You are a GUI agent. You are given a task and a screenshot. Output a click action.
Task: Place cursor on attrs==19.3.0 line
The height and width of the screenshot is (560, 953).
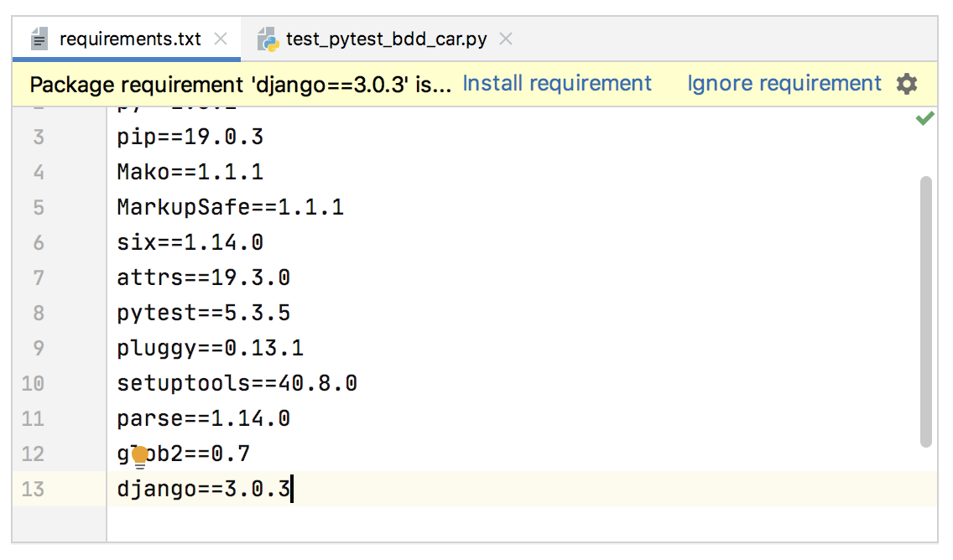(204, 278)
